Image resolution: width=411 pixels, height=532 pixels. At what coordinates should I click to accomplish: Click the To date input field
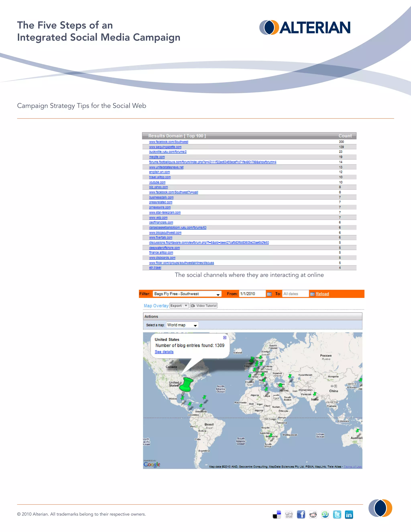[x=295, y=294]
